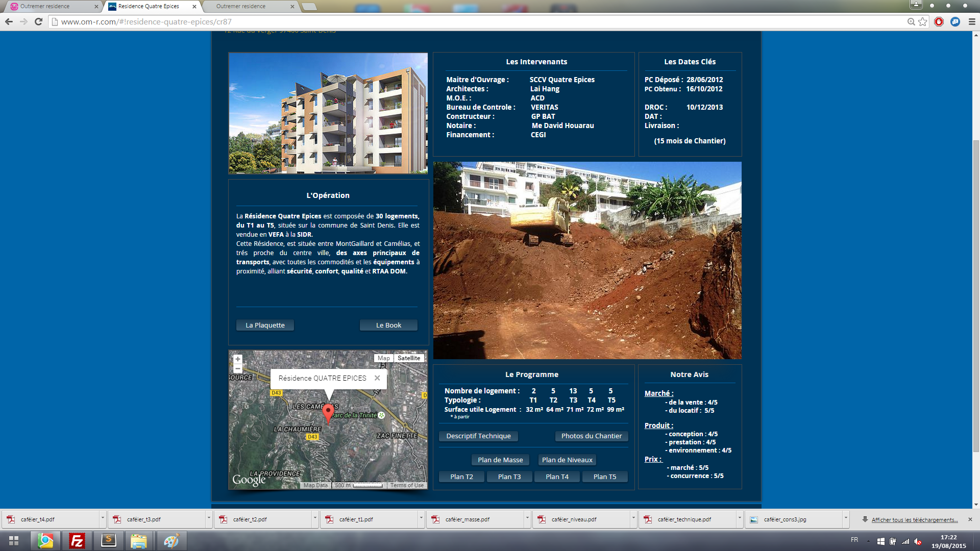Viewport: 980px width, 551px height.
Task: Open Plan de Masse
Action: coord(500,460)
